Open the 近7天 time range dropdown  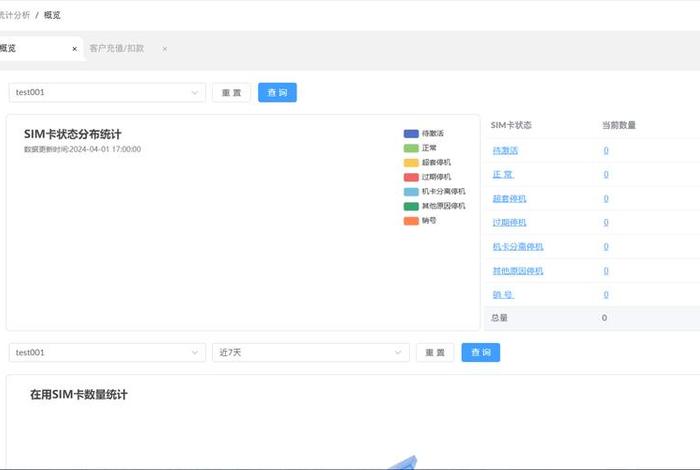point(311,353)
